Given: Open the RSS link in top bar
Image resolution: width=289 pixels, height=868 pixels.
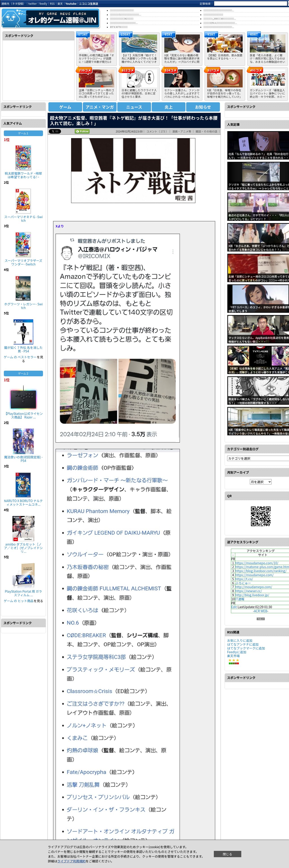Looking at the screenshot, I should point(52,4).
